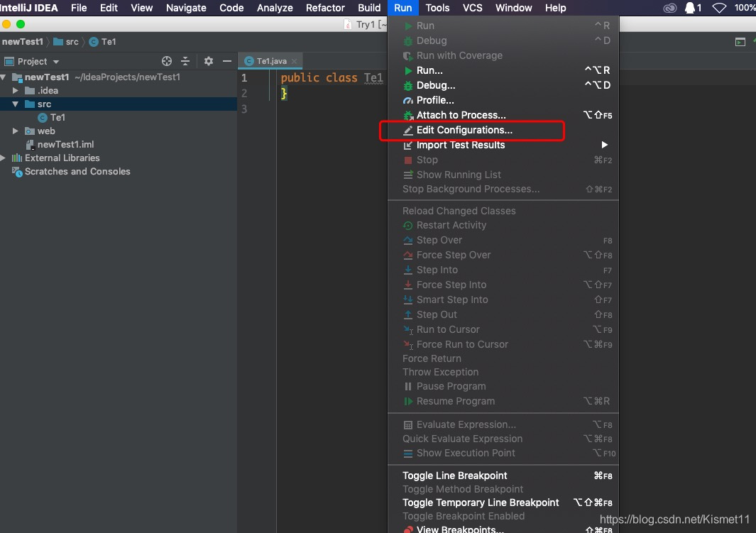Click the run configuration icon at top right
The image size is (756, 533).
pos(740,43)
